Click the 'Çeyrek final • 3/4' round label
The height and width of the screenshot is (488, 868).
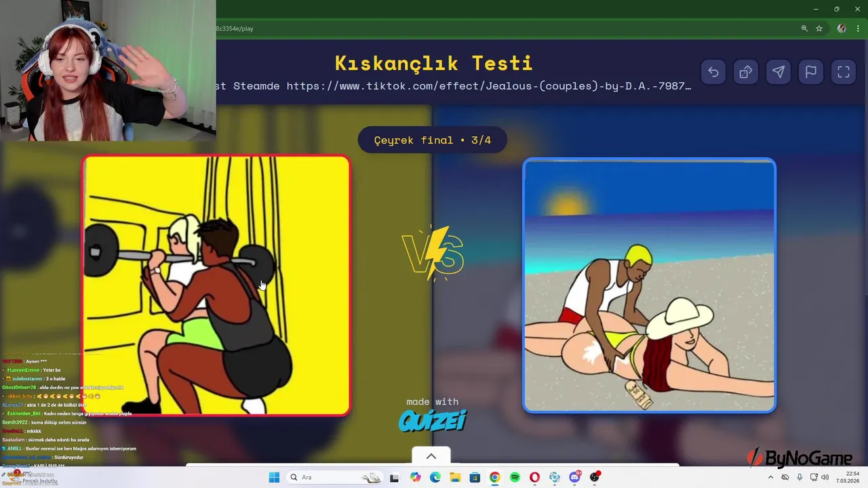click(x=432, y=140)
